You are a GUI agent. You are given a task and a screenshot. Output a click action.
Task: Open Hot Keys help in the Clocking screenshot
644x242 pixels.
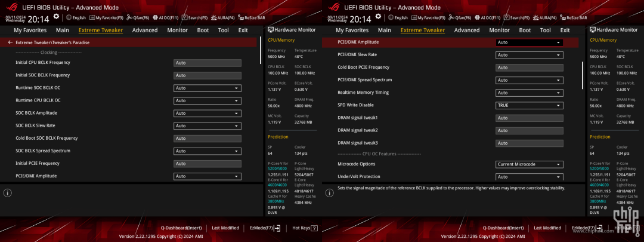(x=305, y=228)
